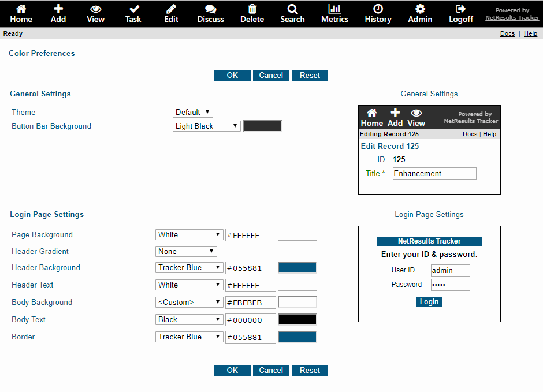Click the Button Bar Background color swatch
Viewport: 543px width, 392px height.
coord(262,126)
